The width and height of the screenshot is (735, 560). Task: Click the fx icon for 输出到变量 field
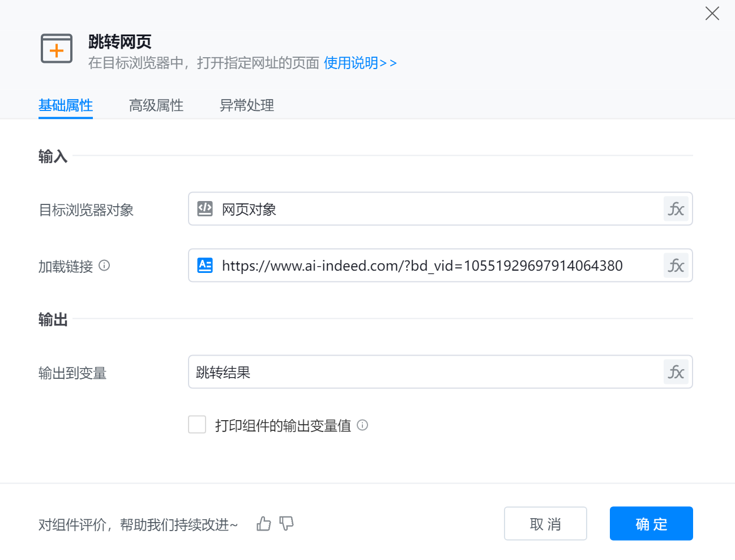point(676,372)
